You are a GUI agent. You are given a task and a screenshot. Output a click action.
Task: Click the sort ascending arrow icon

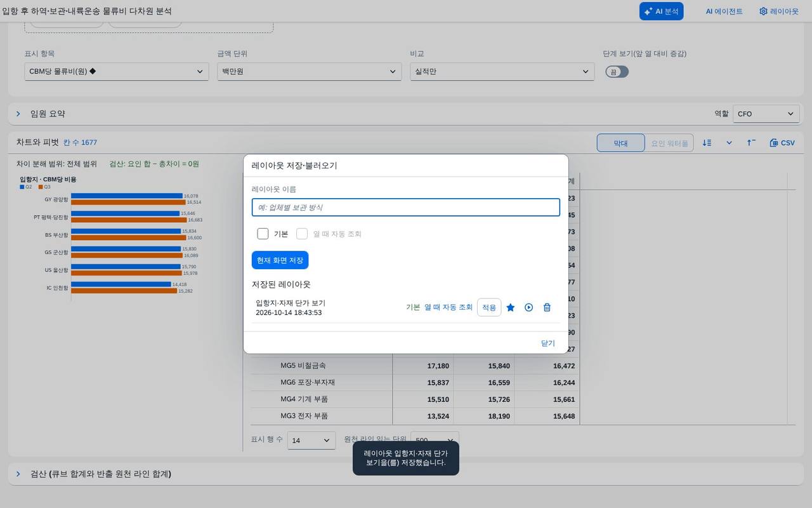tap(751, 143)
